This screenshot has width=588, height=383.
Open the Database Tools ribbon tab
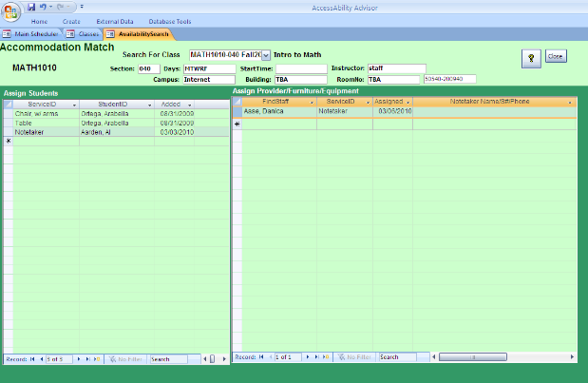click(x=171, y=20)
